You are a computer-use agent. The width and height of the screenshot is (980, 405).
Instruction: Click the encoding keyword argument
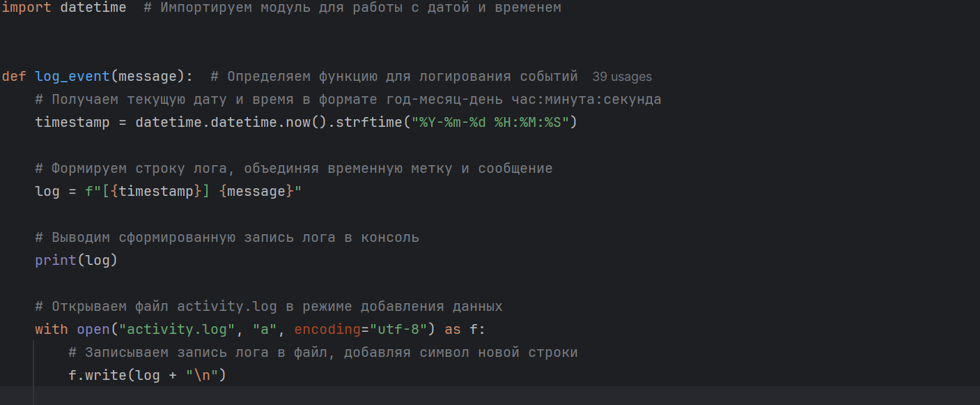[x=327, y=329]
